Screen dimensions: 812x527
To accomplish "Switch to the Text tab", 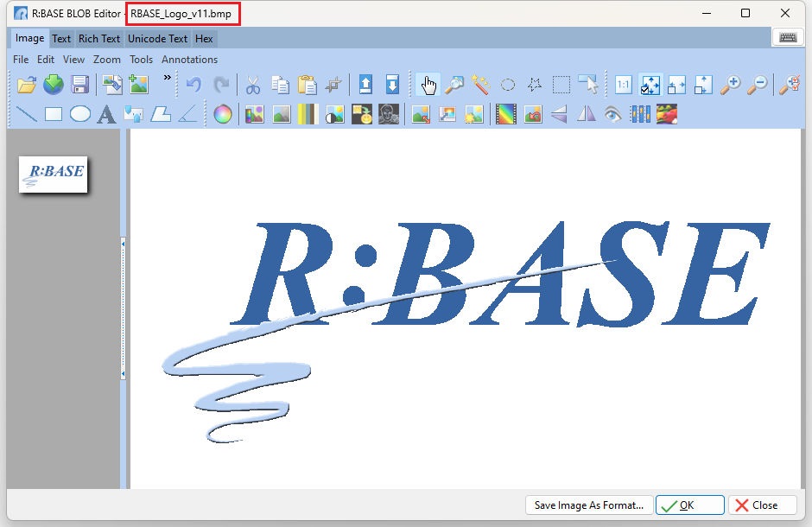I will tap(61, 39).
